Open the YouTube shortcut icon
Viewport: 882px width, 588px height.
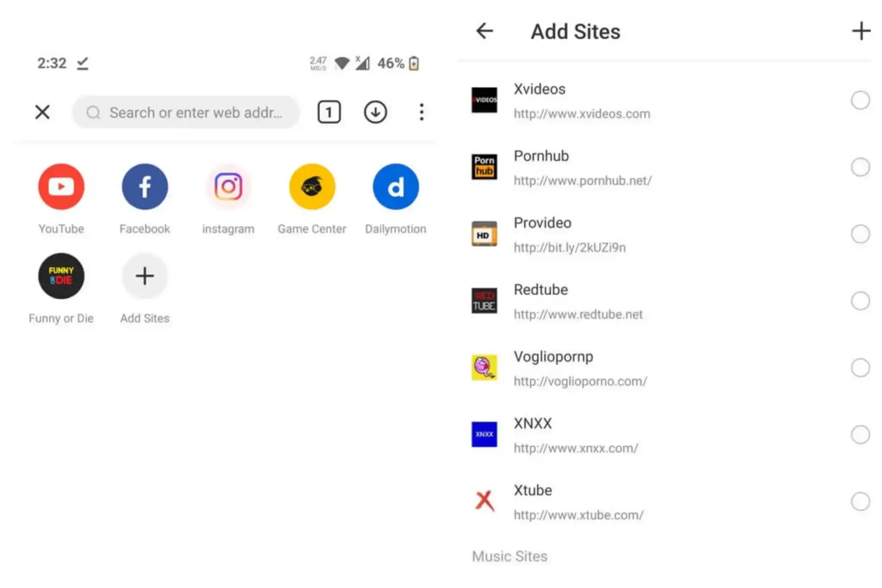[61, 187]
